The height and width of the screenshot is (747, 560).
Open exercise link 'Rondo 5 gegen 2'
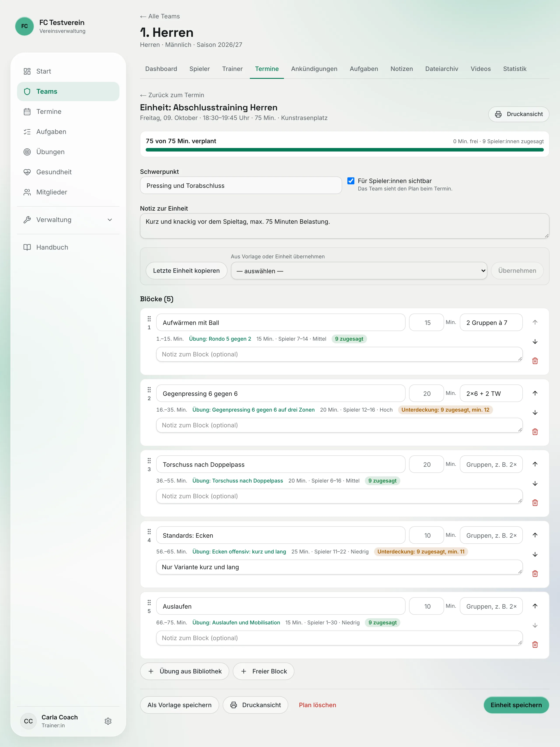click(220, 339)
